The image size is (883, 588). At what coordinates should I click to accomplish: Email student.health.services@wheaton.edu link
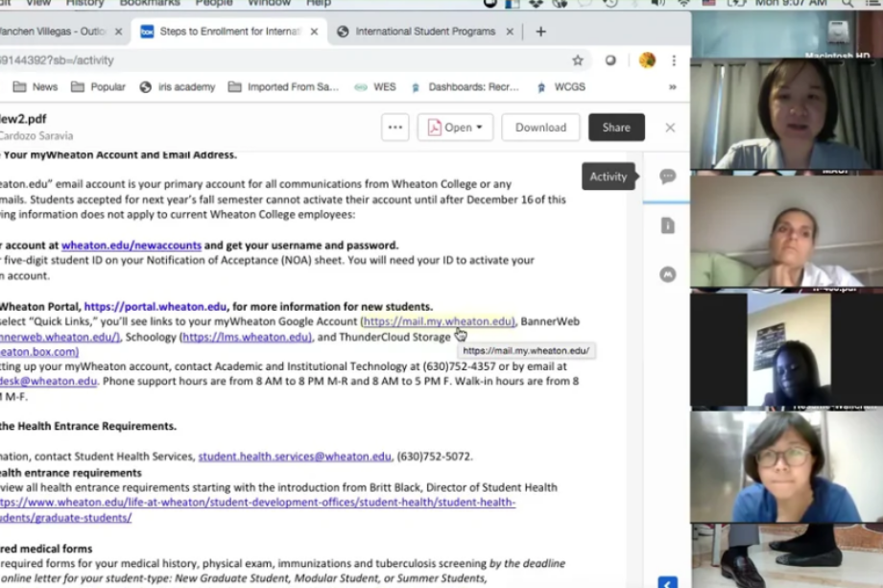[x=295, y=457]
